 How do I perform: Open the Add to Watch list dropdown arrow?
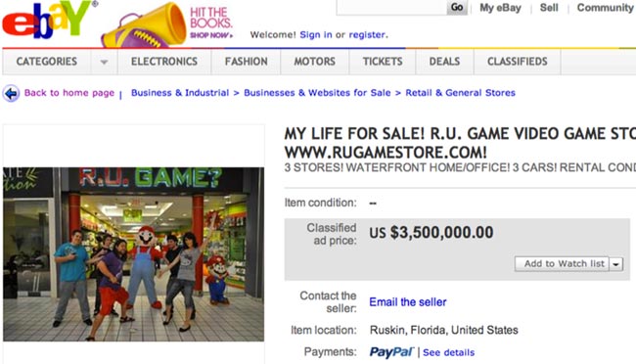pos(615,264)
